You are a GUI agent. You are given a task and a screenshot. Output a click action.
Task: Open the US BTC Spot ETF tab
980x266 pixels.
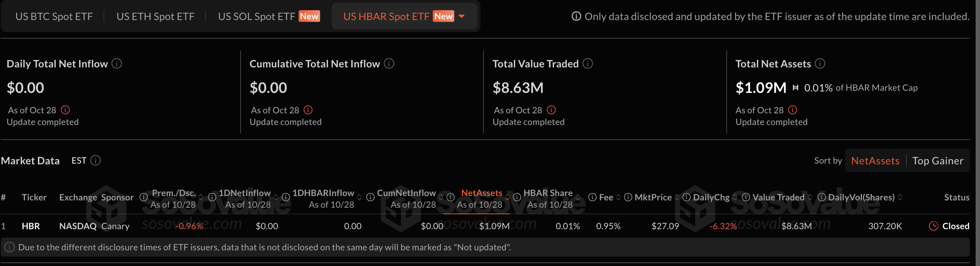coord(54,16)
